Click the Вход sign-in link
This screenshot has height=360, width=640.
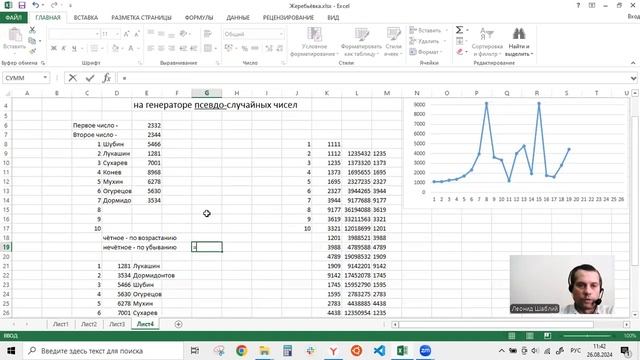click(633, 17)
